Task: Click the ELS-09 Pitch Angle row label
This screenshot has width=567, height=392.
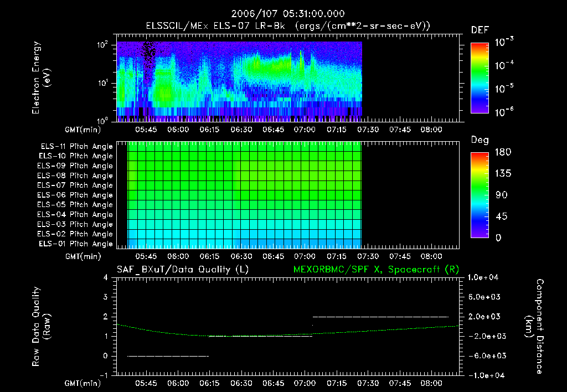Action: point(75,166)
